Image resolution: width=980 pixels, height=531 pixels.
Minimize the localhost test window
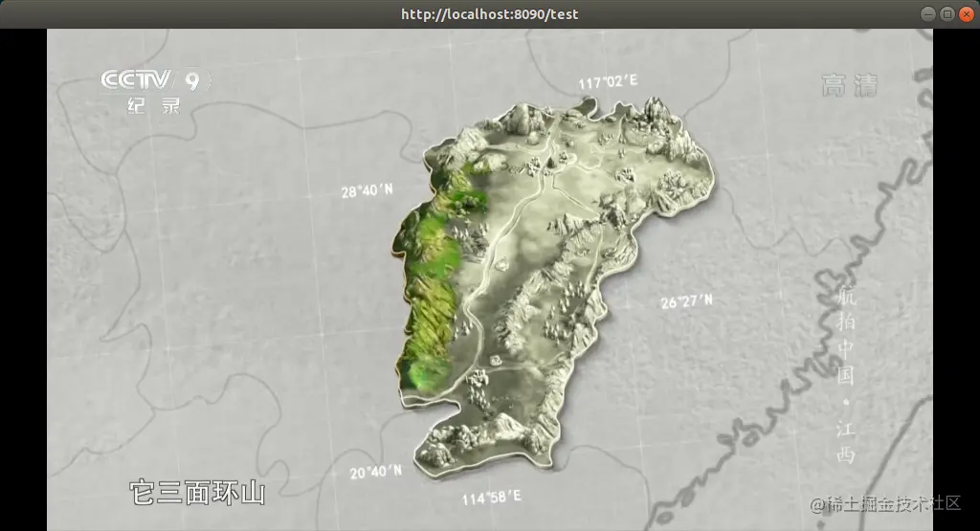(928, 13)
